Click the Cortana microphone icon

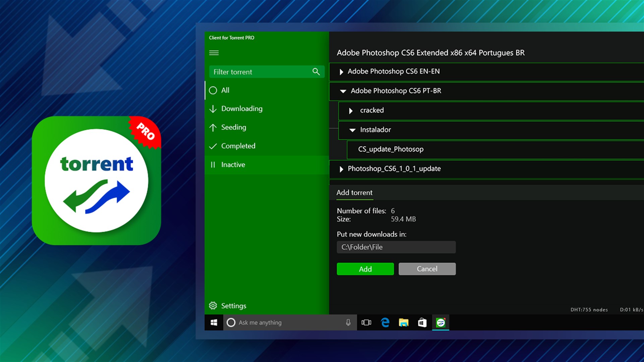tap(348, 322)
